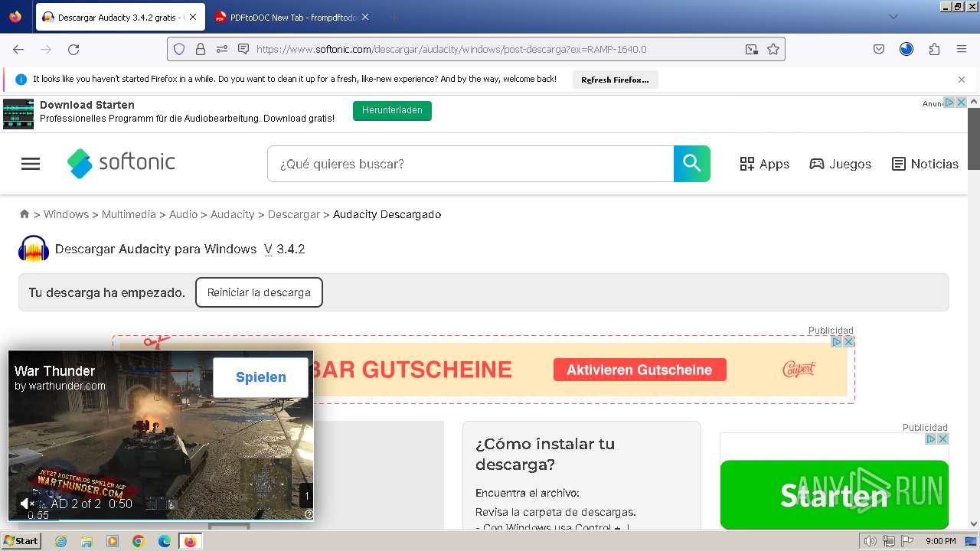Viewport: 980px width, 551px height.
Task: Open the Firefox application menu
Action: tap(962, 49)
